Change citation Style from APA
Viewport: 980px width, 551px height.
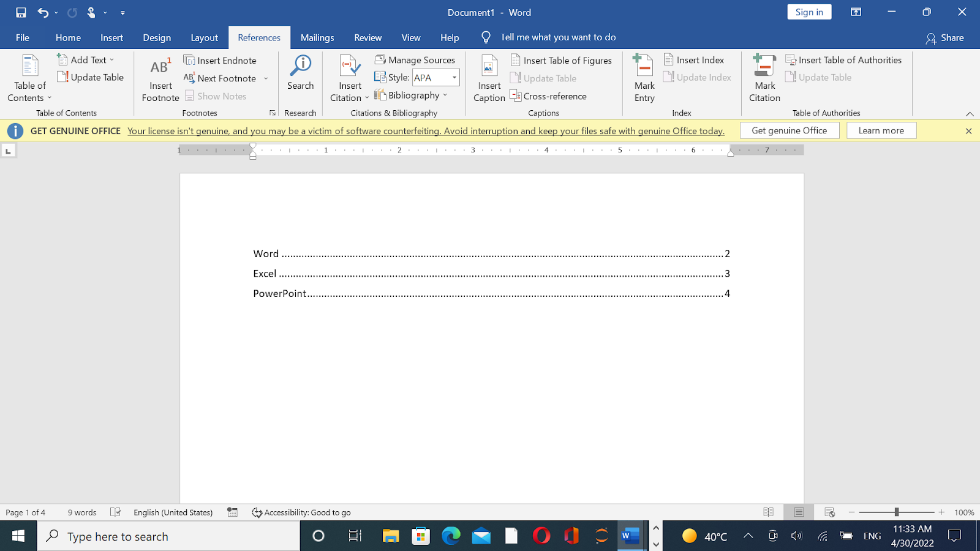(436, 77)
